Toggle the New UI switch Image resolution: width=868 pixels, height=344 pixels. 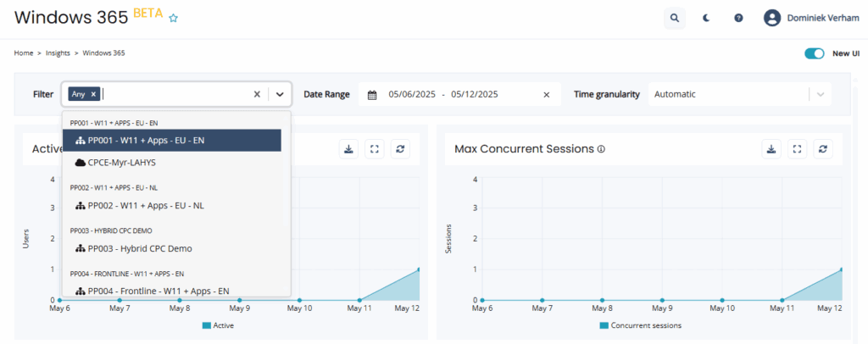point(815,53)
